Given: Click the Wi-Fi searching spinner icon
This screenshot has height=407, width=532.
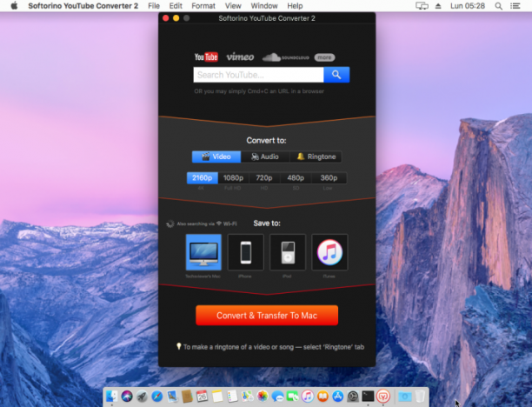Looking at the screenshot, I should coord(170,224).
